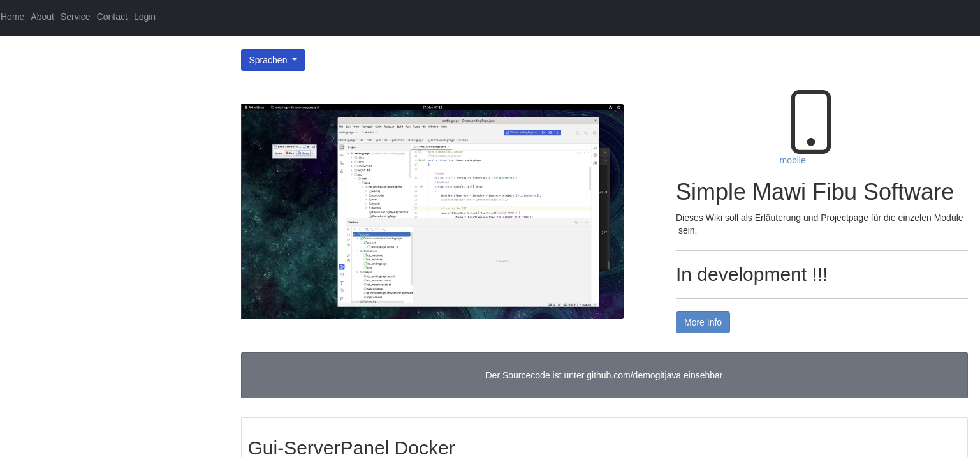Screen dimensions: 980x457
Task: Click the Login link in navbar
Action: point(145,17)
